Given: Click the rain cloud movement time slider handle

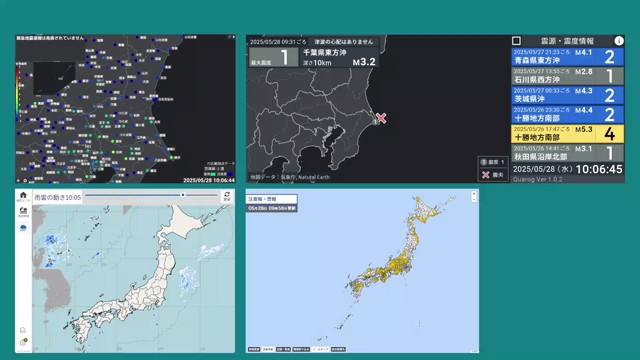Looking at the screenshot, I should coord(183,195).
